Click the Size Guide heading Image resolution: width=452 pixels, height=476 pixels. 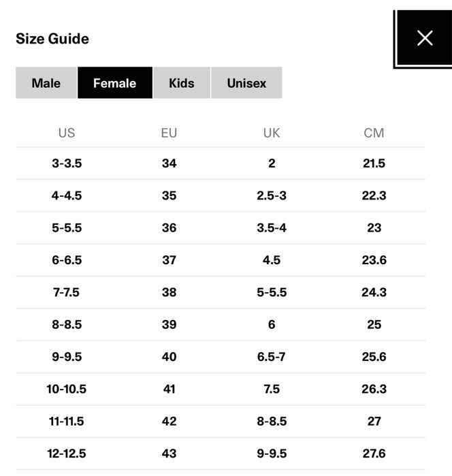click(x=52, y=39)
